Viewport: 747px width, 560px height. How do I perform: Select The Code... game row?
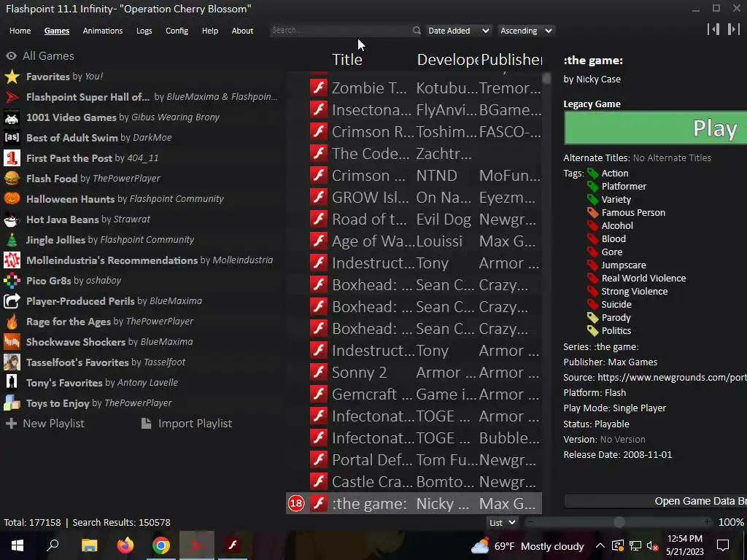click(x=414, y=154)
